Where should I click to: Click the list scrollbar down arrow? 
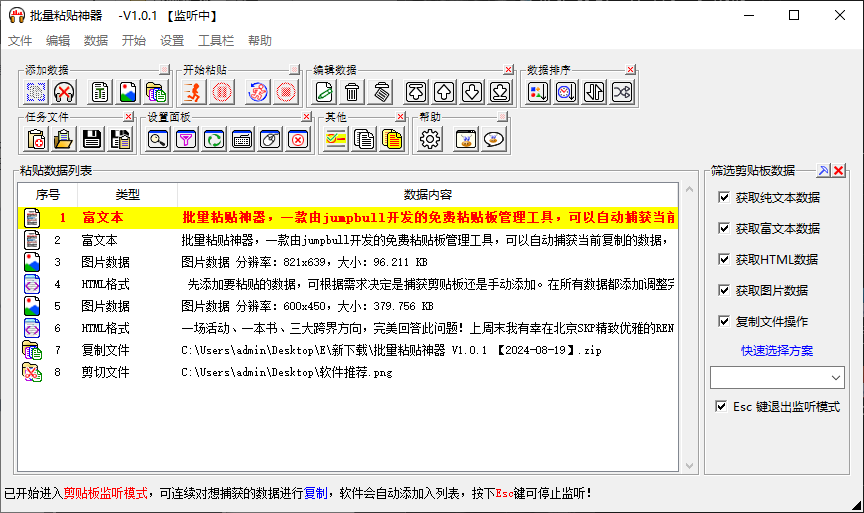coord(689,466)
